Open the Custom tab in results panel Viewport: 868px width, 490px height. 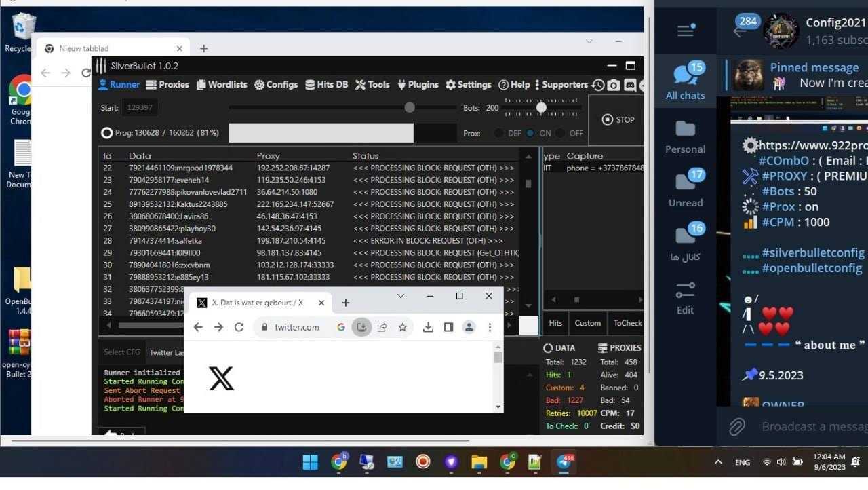point(587,323)
